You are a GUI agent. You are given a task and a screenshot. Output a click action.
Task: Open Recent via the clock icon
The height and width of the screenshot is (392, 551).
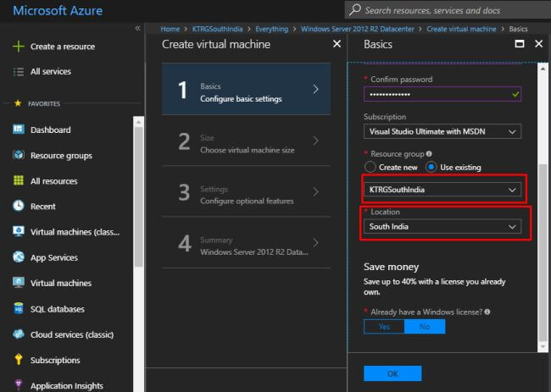point(18,206)
